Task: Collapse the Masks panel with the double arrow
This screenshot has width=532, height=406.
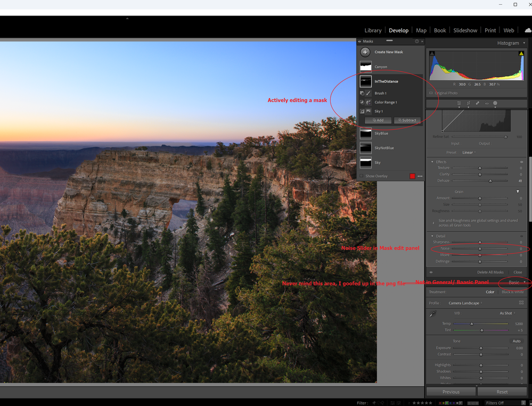Action: 422,42
